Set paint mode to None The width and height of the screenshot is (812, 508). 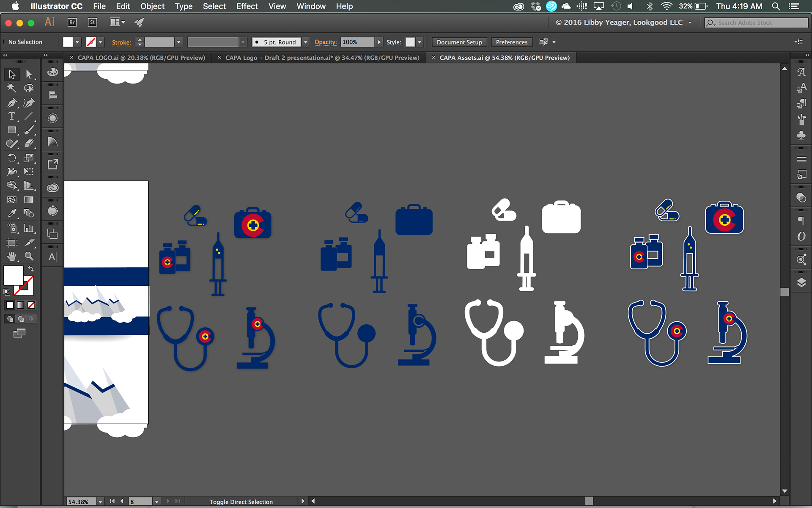pos(31,305)
